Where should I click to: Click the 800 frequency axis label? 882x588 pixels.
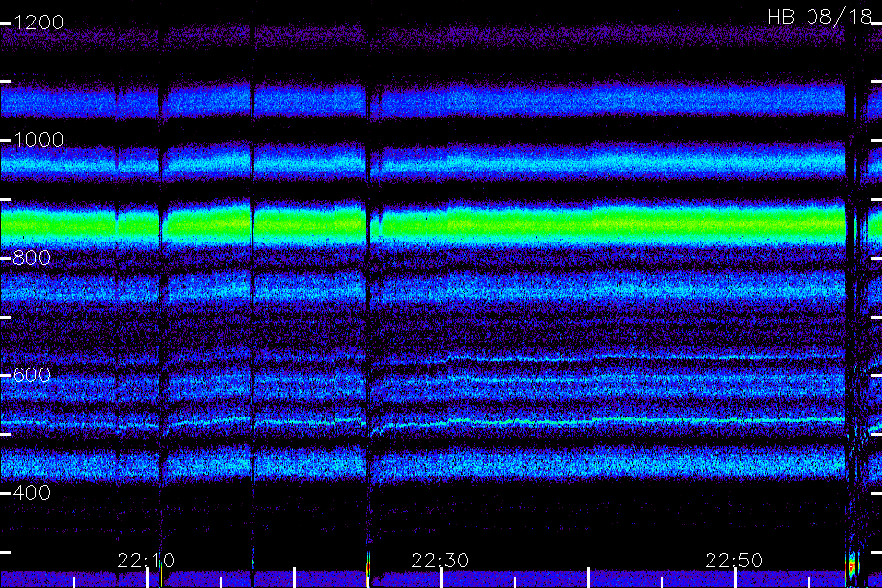pos(31,258)
